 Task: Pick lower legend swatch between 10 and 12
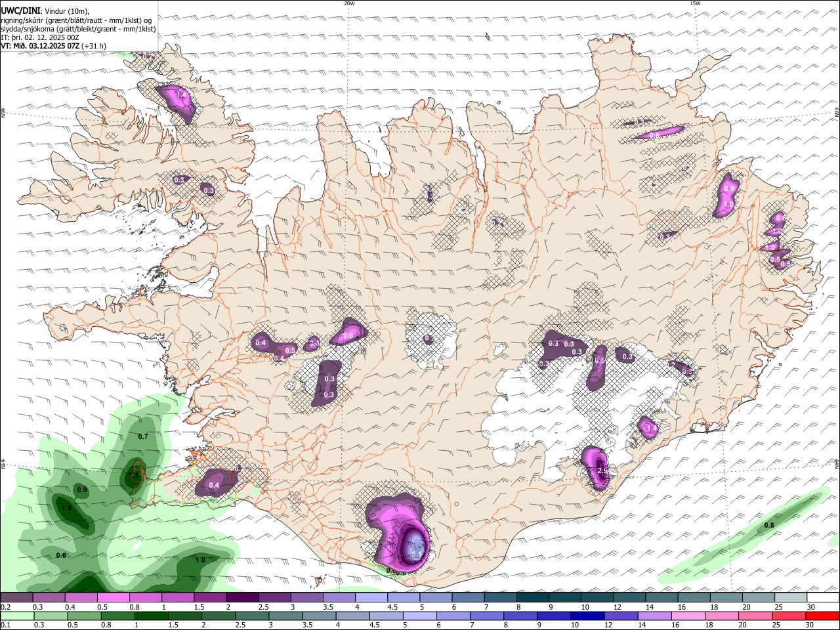(x=588, y=616)
